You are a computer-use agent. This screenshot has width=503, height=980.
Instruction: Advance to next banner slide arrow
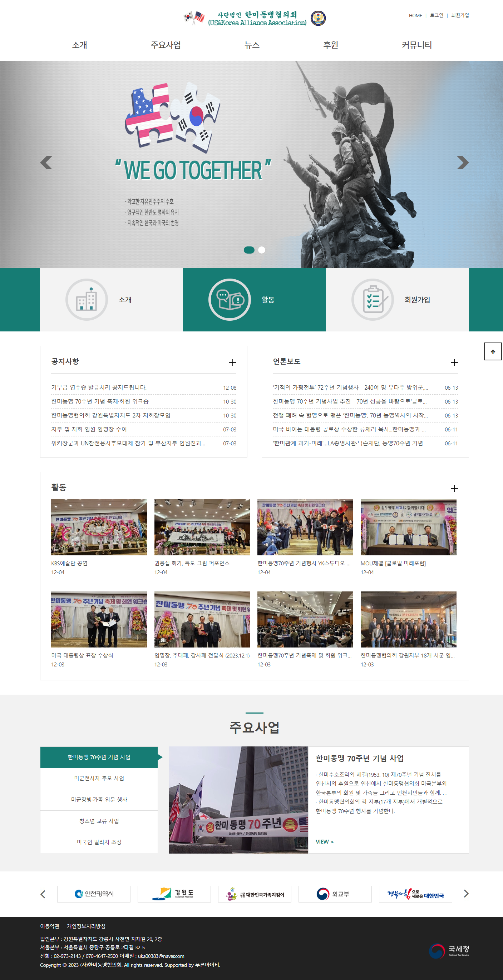tap(462, 163)
